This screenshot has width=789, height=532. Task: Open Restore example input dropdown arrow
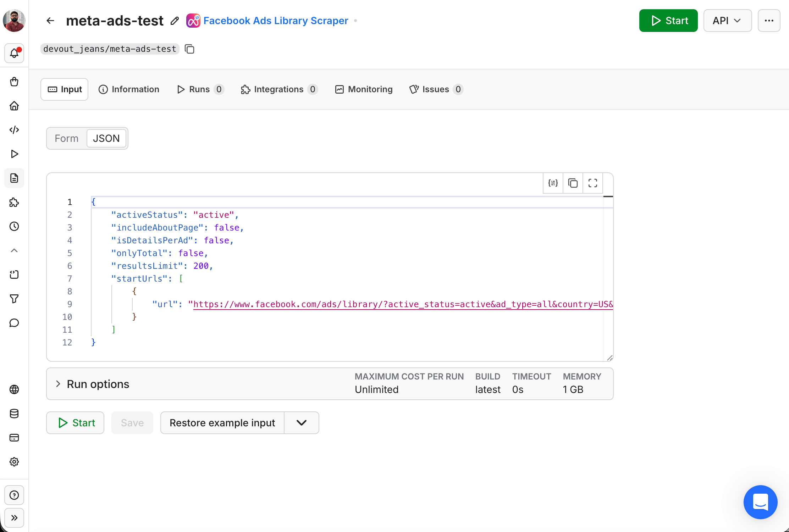[x=302, y=423]
